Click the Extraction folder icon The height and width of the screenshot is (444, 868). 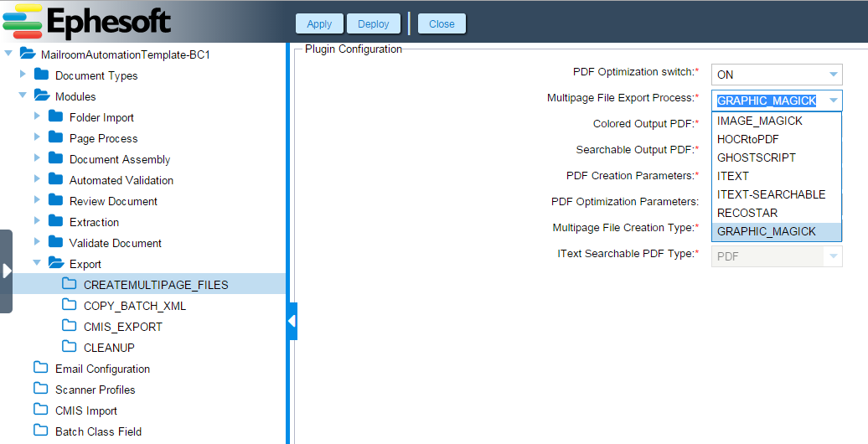55,221
